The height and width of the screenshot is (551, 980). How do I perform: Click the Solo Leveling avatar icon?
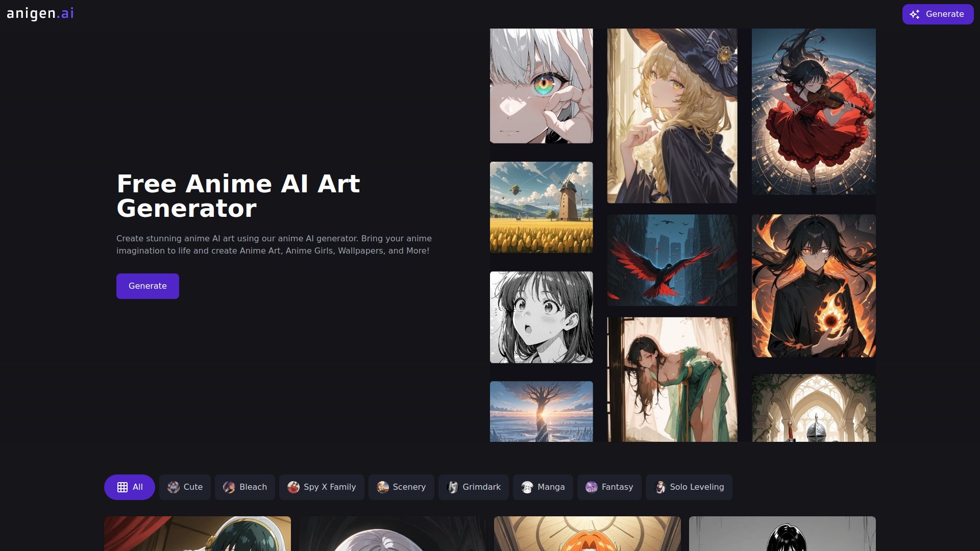click(x=660, y=487)
